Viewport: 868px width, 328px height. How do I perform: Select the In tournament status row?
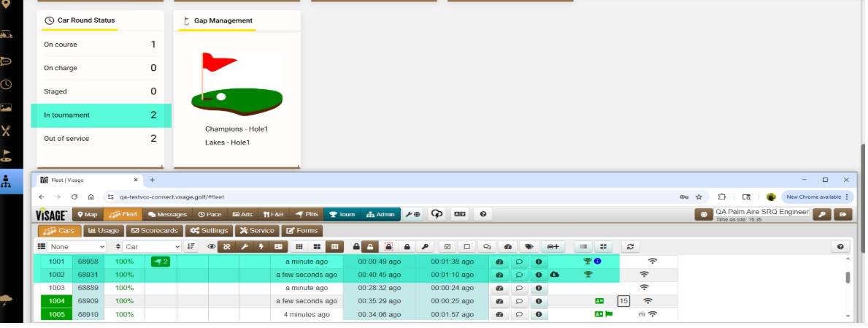coord(101,115)
